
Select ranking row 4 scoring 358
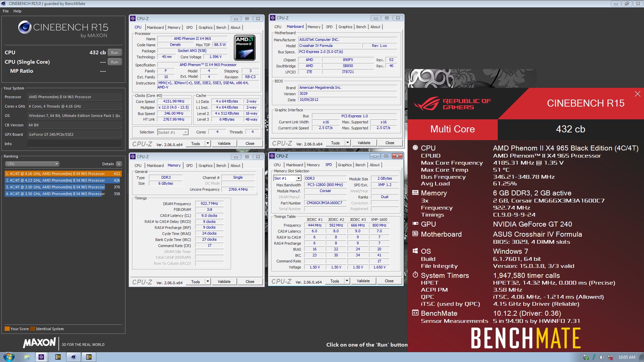(63, 194)
